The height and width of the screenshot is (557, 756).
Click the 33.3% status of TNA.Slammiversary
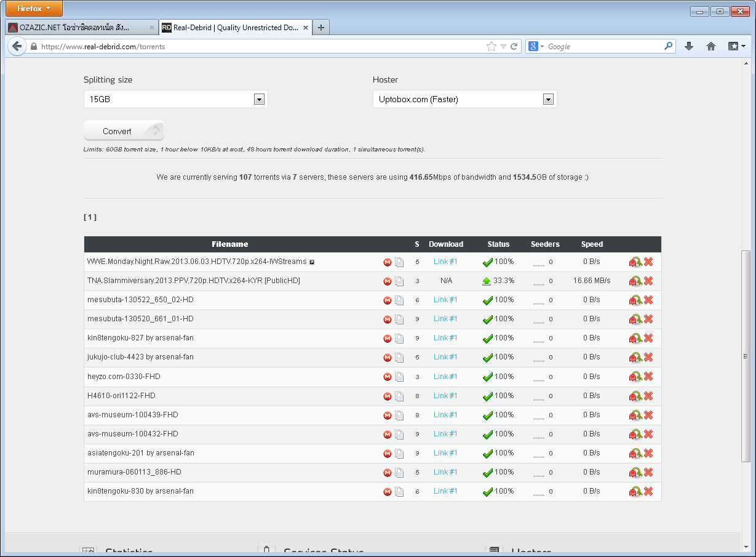(498, 281)
